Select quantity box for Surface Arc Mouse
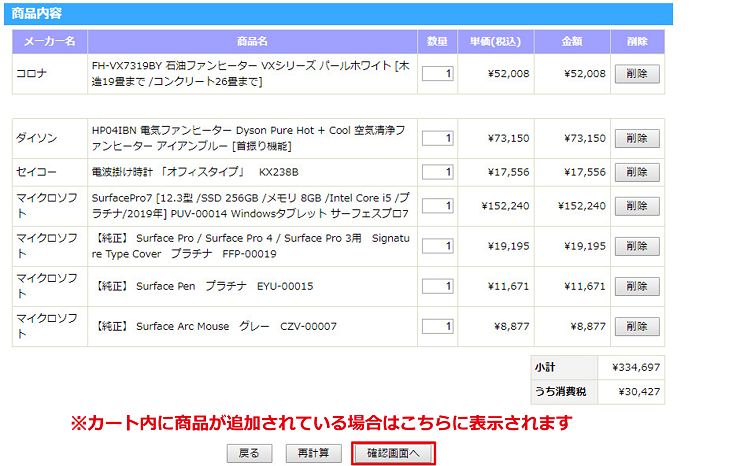Image resolution: width=738 pixels, height=466 pixels. click(438, 326)
